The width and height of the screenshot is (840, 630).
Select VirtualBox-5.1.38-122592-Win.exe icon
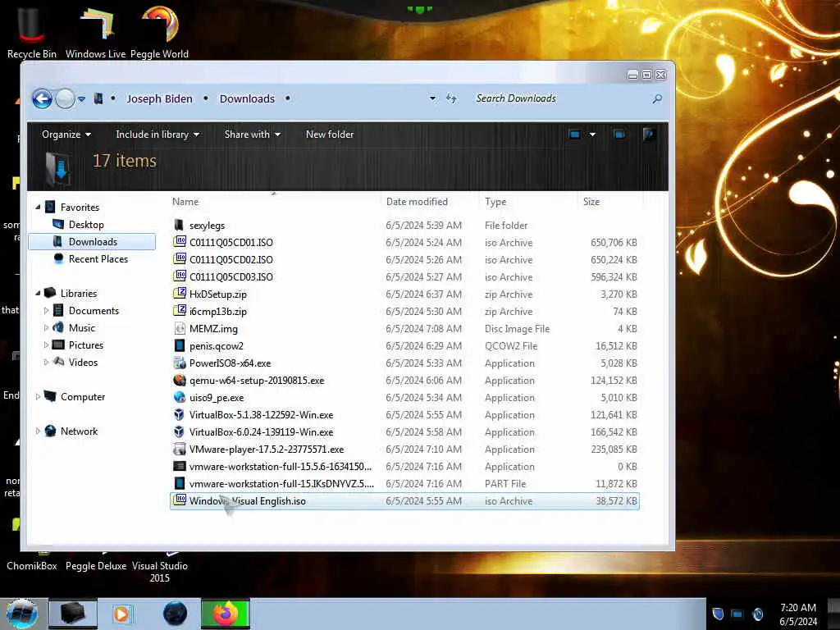click(180, 414)
